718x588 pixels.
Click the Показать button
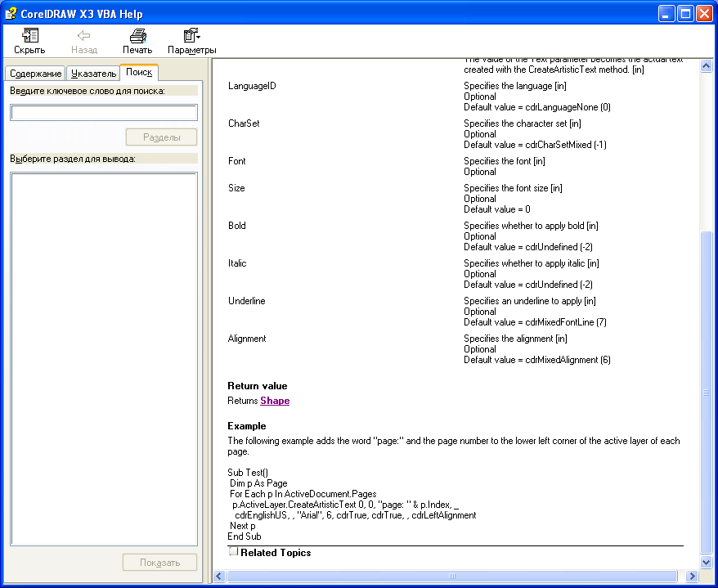159,563
